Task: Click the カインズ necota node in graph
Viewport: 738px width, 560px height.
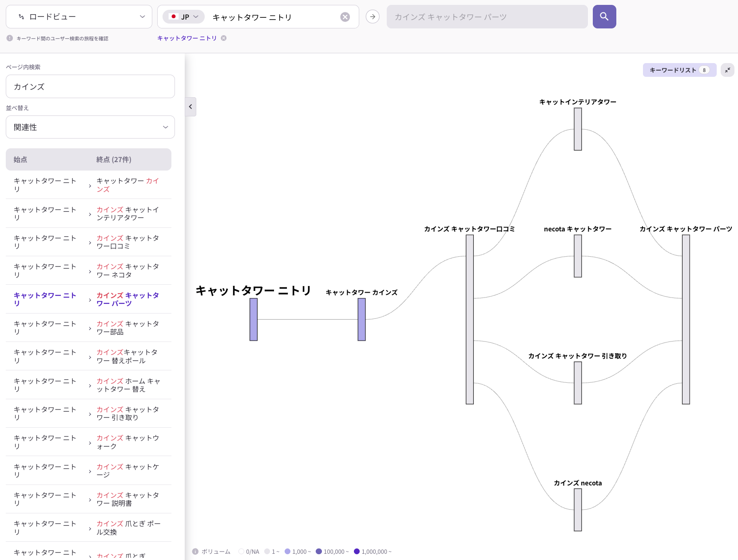Action: (x=578, y=510)
